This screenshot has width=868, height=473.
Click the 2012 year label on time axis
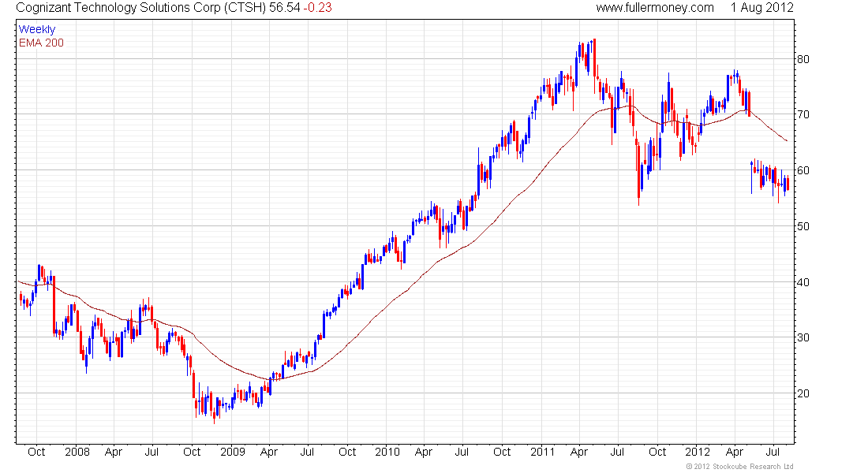coord(698,452)
